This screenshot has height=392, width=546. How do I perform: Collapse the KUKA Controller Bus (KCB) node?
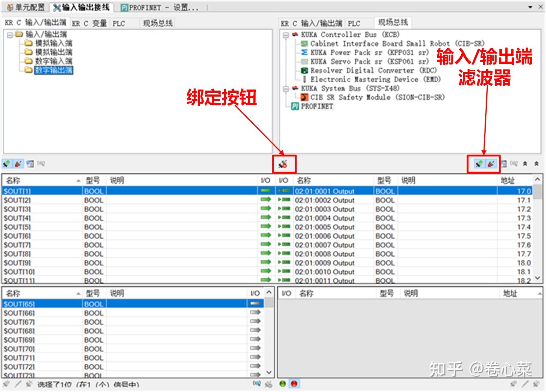[x=286, y=35]
